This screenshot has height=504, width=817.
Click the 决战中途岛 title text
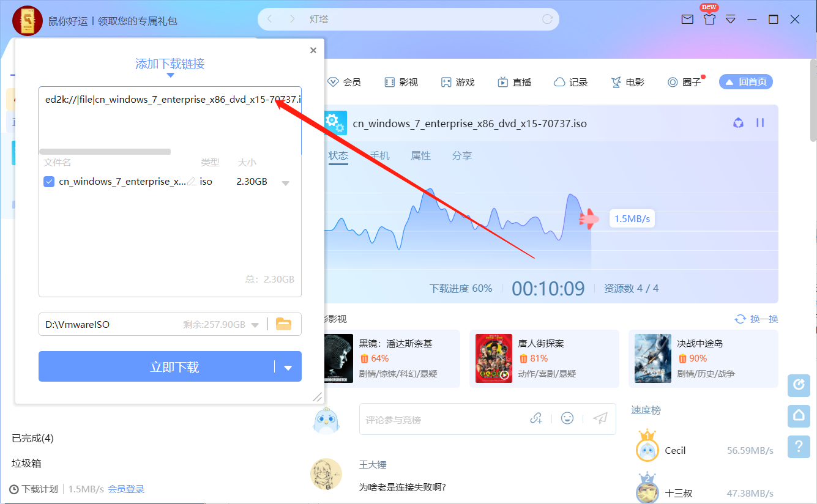(700, 343)
